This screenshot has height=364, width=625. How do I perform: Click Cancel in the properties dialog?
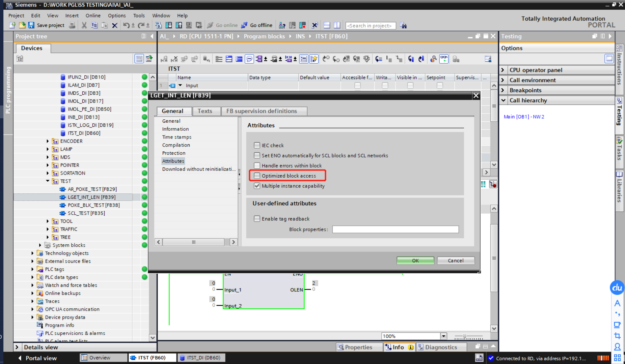click(x=456, y=261)
